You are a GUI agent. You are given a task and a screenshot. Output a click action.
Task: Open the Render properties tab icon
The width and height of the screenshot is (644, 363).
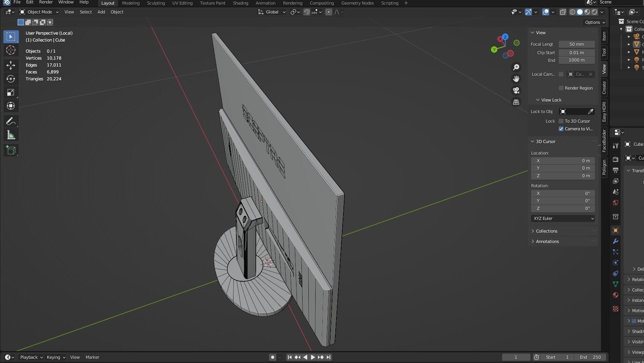616,159
